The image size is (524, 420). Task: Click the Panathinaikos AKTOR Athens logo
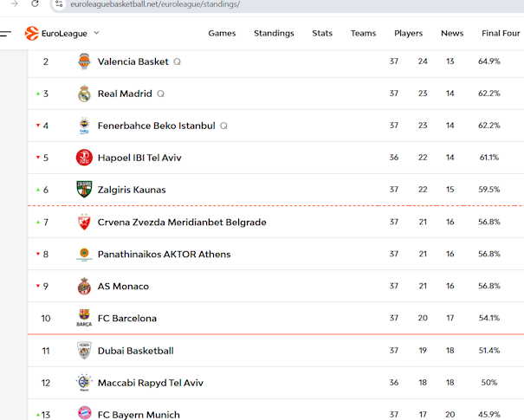(x=84, y=254)
